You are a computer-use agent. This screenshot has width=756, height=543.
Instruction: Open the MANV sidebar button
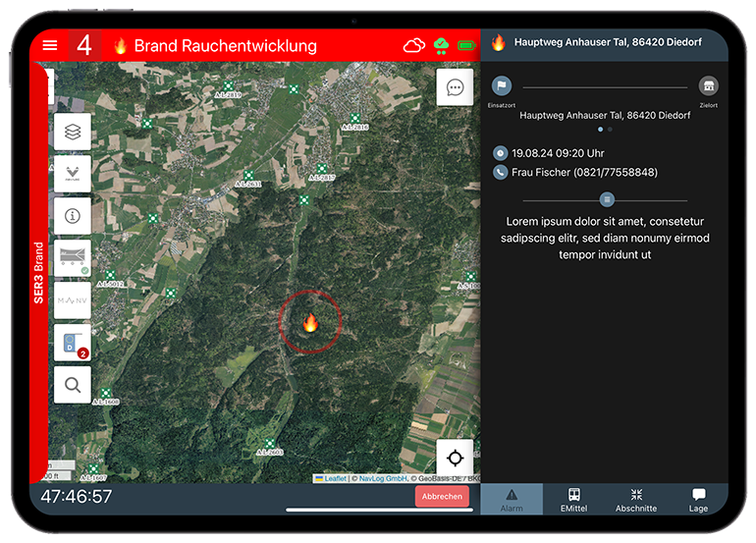tap(73, 300)
